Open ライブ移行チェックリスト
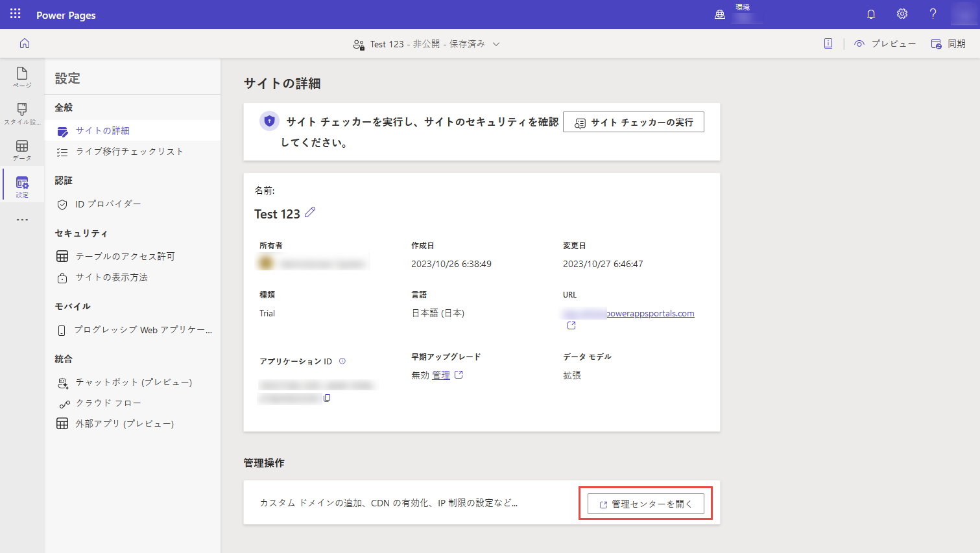 coord(132,151)
